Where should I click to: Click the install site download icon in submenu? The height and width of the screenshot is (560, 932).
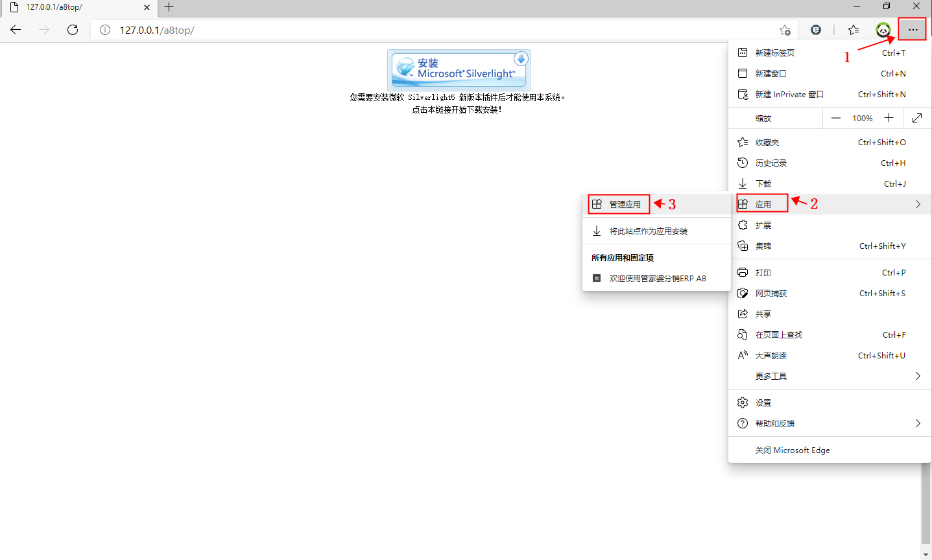pyautogui.click(x=597, y=231)
